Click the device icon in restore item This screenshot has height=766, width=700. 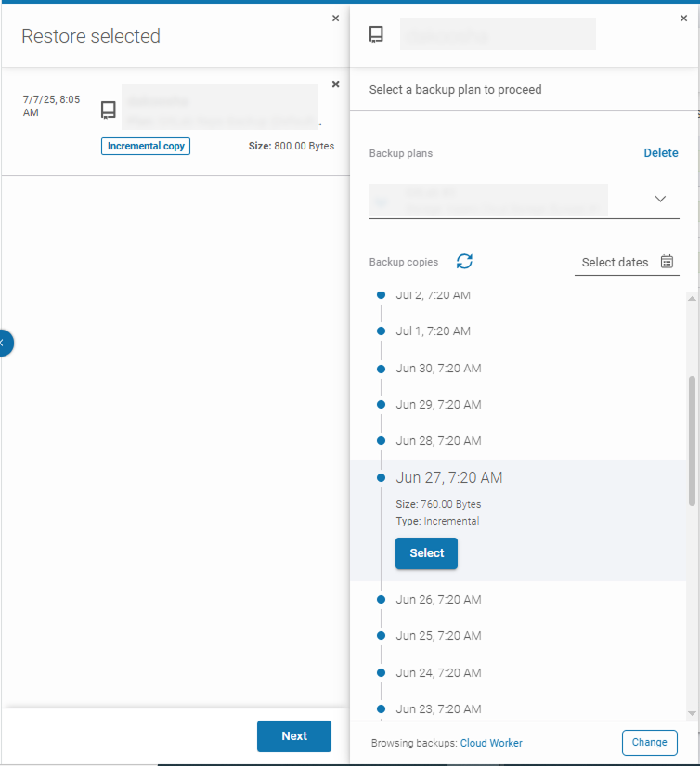108,110
